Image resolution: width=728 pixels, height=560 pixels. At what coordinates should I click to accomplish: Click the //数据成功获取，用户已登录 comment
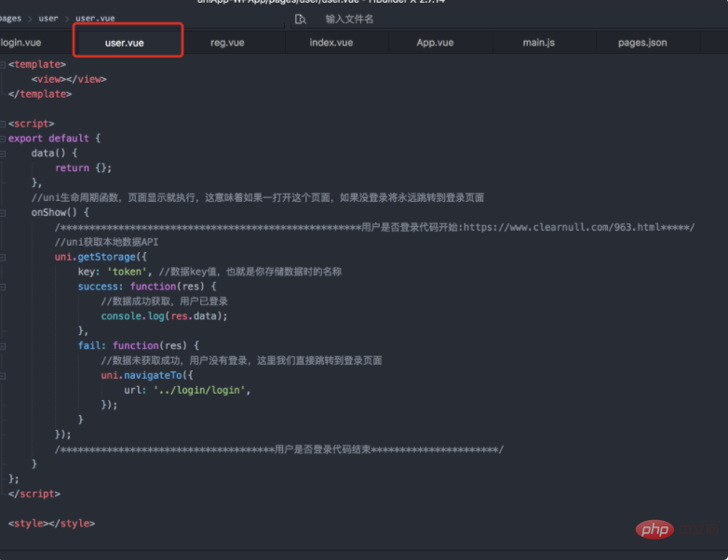(x=165, y=301)
